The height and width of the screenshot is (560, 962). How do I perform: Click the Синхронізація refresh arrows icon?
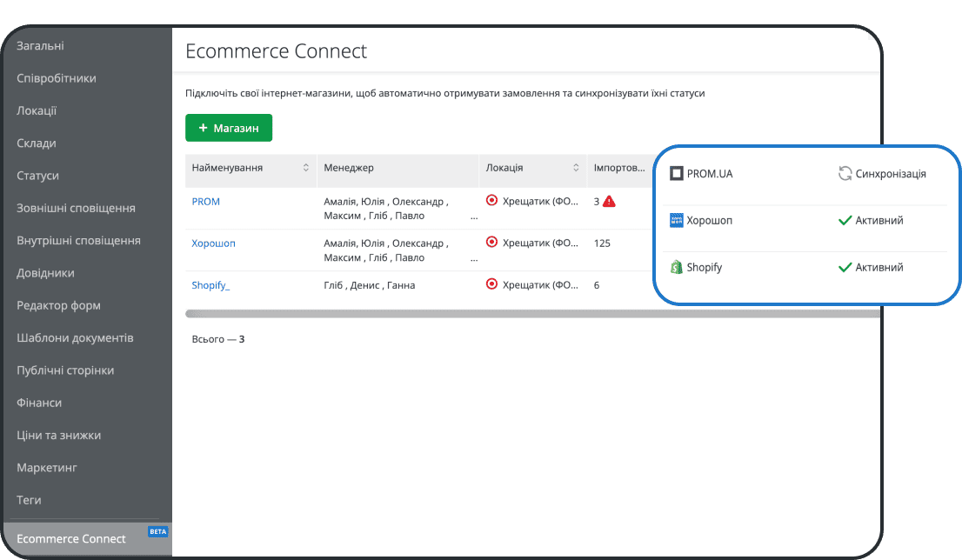pyautogui.click(x=845, y=174)
